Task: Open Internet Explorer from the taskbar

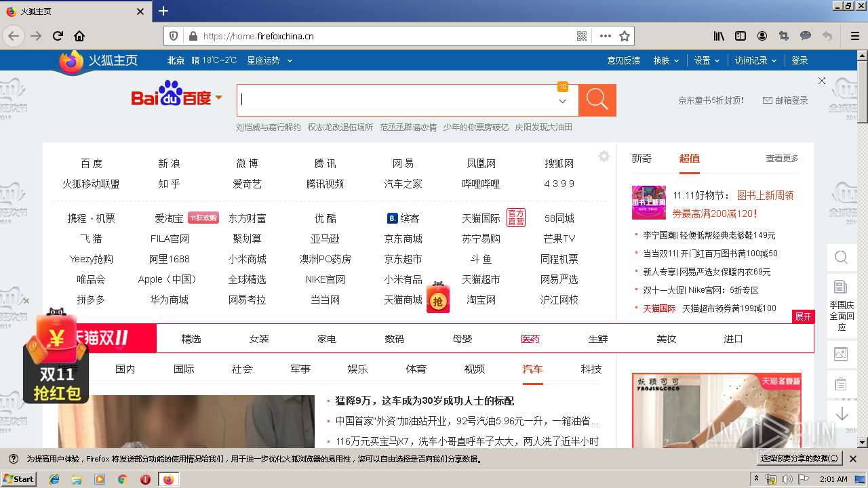Action: pos(54,479)
